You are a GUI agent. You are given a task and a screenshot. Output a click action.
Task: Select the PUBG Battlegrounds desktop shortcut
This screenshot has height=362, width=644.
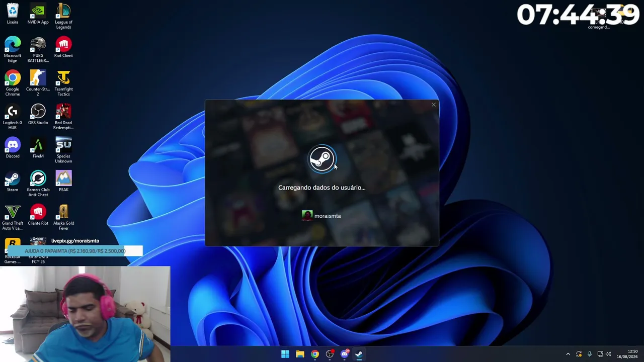pos(38,50)
